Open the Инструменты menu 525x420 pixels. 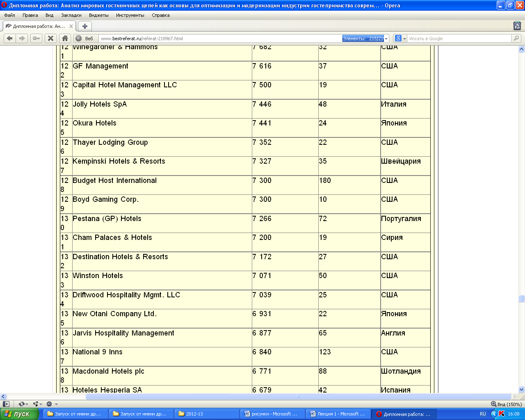click(x=130, y=15)
